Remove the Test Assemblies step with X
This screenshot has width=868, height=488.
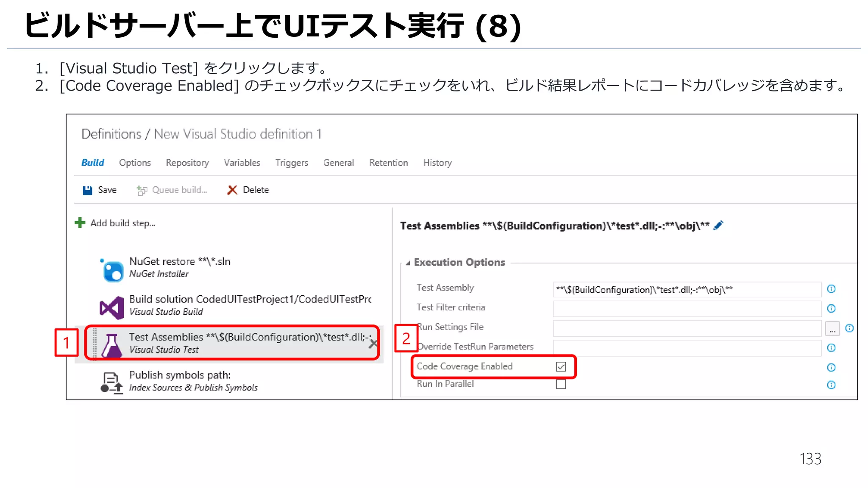pos(373,344)
